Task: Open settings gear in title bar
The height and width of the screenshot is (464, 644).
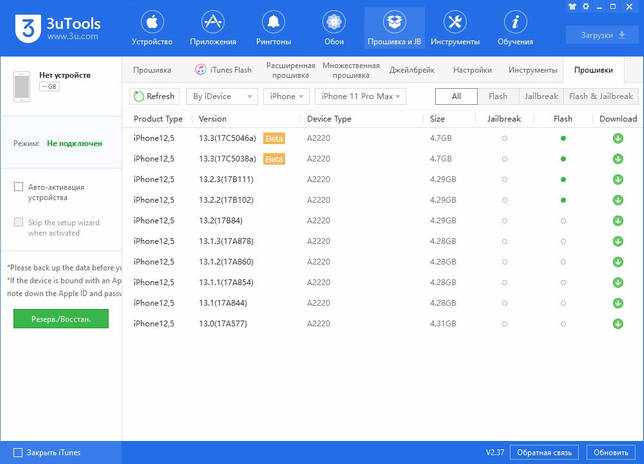Action: click(x=586, y=7)
